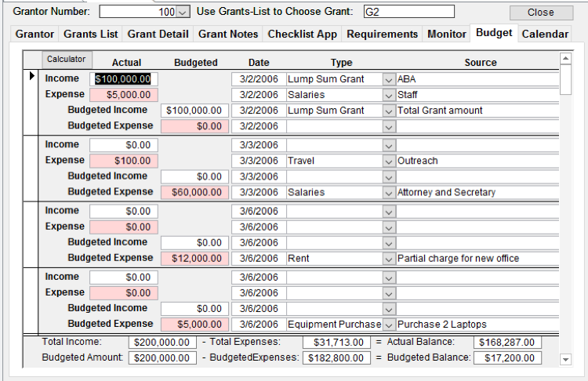Click the $60,000.00 budgeted expense field
588x381 pixels.
194,192
